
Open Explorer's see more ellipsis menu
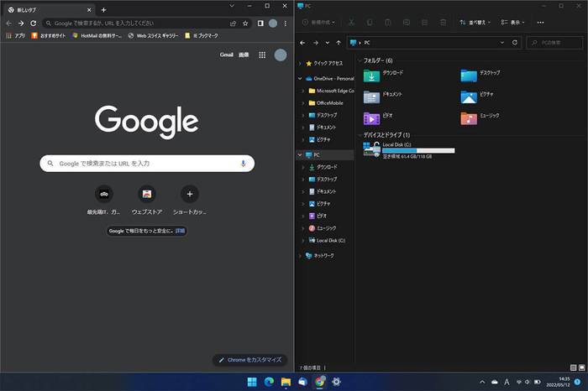click(540, 23)
